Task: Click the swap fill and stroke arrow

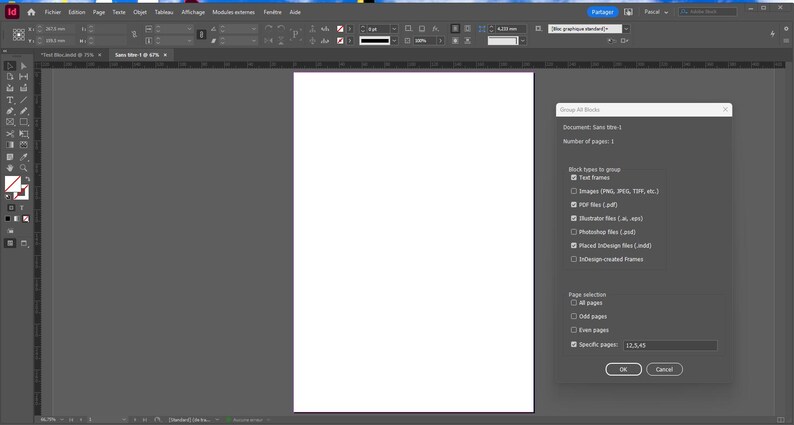Action: [x=27, y=179]
